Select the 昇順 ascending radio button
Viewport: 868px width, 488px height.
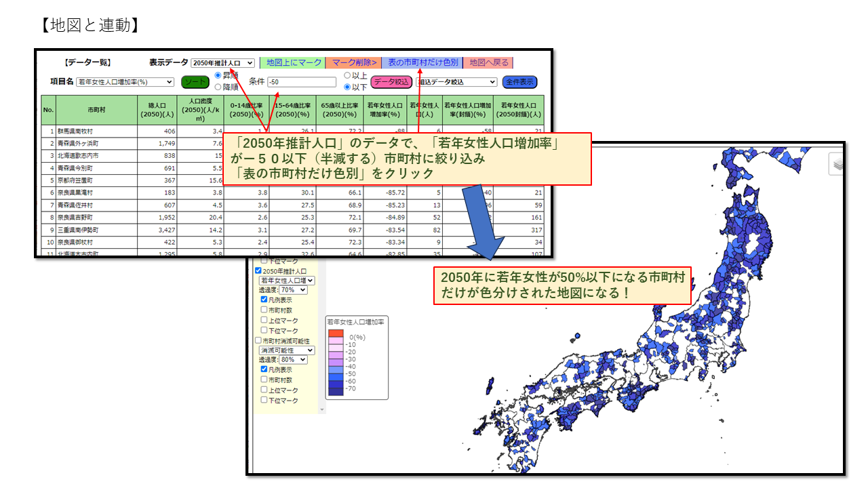click(218, 76)
